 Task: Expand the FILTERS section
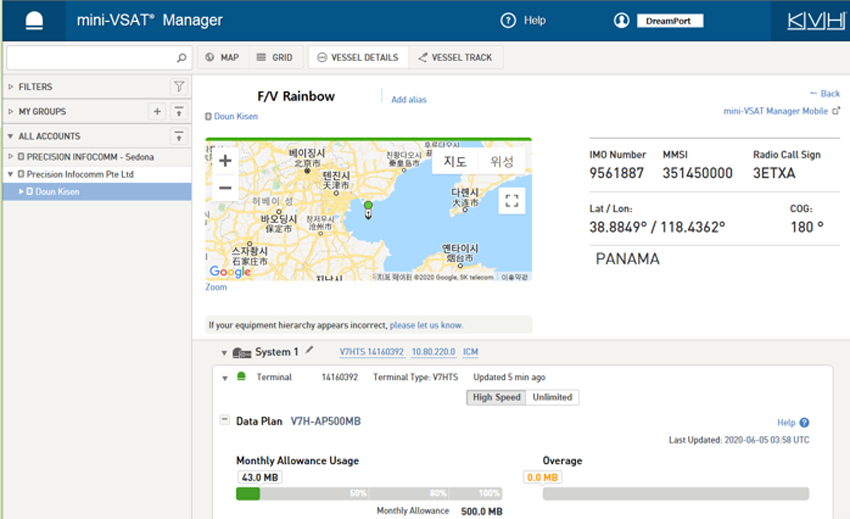(10, 87)
